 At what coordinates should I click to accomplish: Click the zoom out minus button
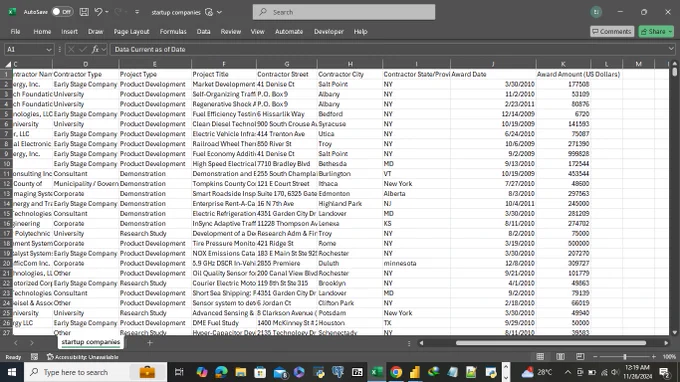tap(595, 356)
